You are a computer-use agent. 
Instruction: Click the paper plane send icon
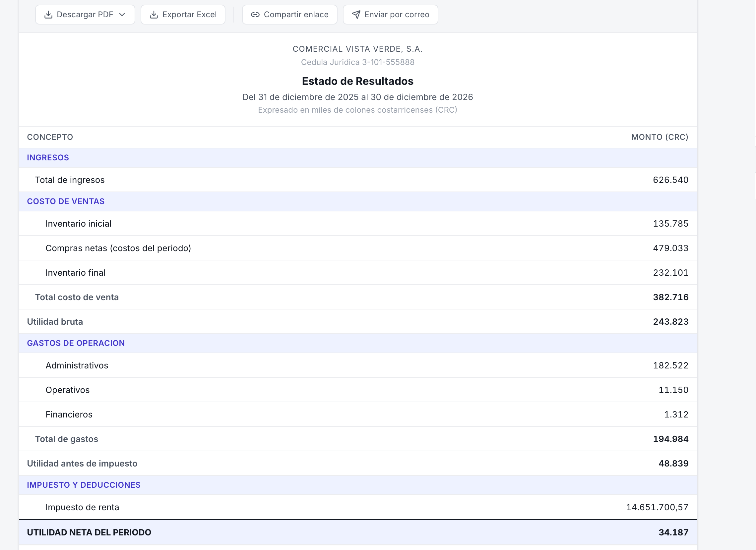click(356, 15)
